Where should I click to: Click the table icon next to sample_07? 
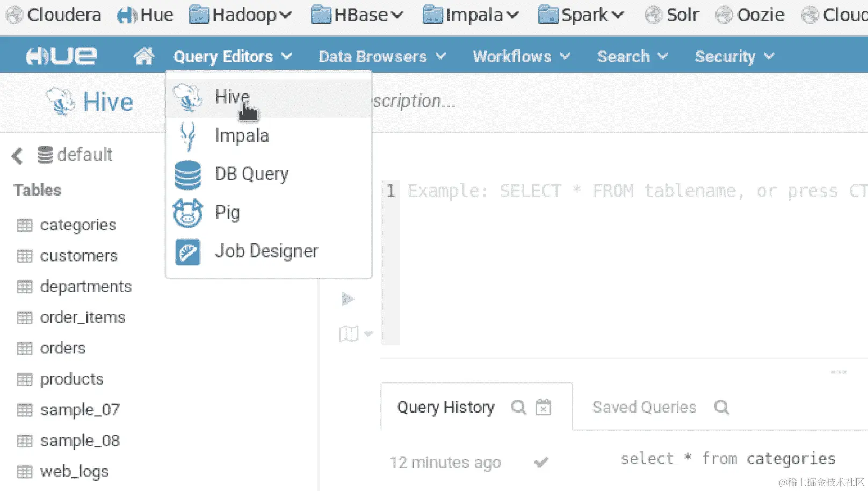(x=25, y=410)
